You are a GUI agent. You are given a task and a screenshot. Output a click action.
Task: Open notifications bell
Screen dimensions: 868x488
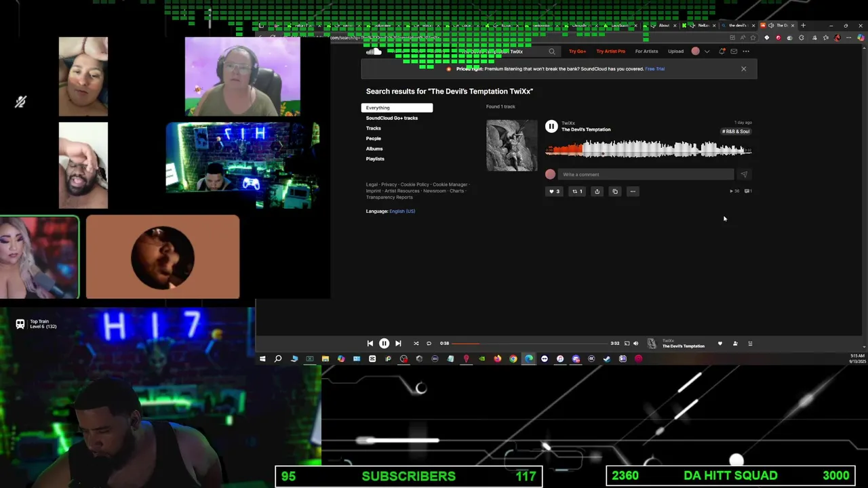pos(722,52)
